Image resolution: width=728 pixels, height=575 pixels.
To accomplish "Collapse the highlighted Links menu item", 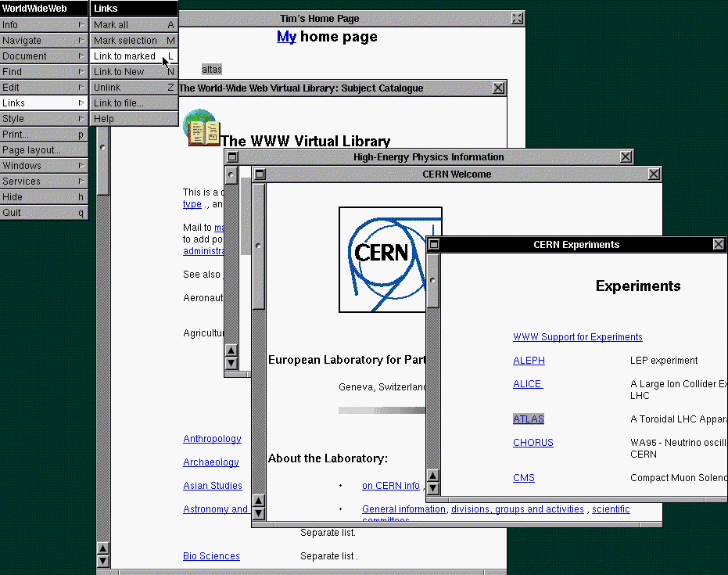I will pos(44,103).
